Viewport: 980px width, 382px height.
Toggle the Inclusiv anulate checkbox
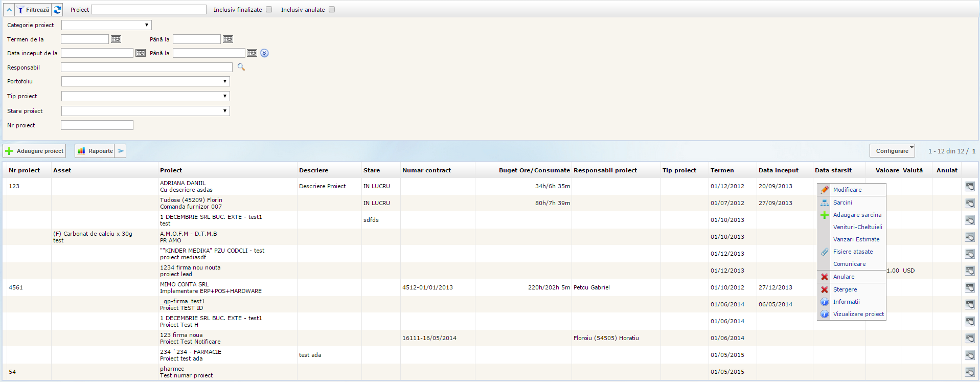pyautogui.click(x=332, y=10)
